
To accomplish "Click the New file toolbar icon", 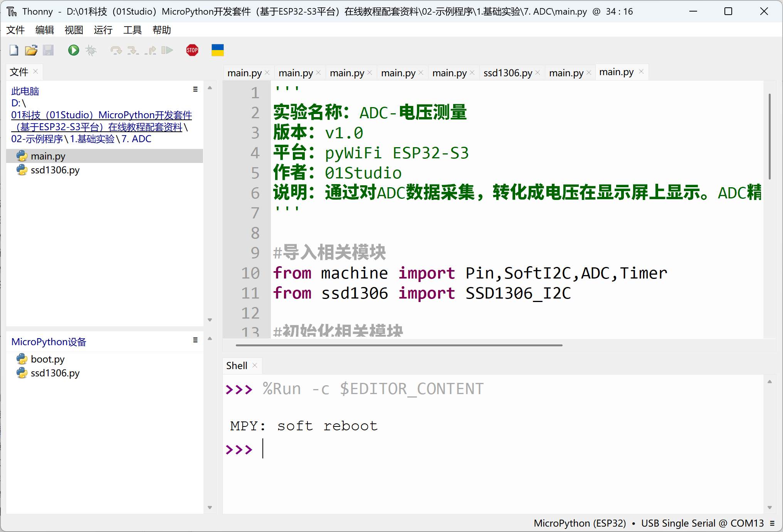I will coord(14,50).
